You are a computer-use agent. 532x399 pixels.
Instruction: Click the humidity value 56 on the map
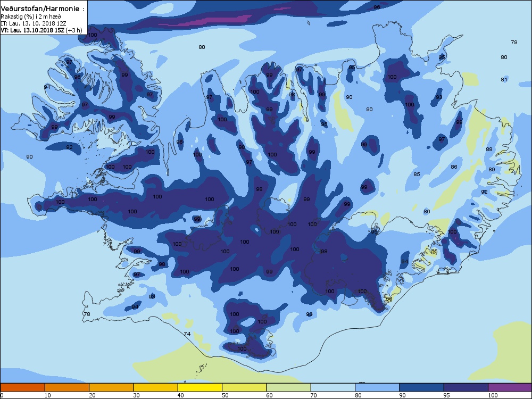389,299
